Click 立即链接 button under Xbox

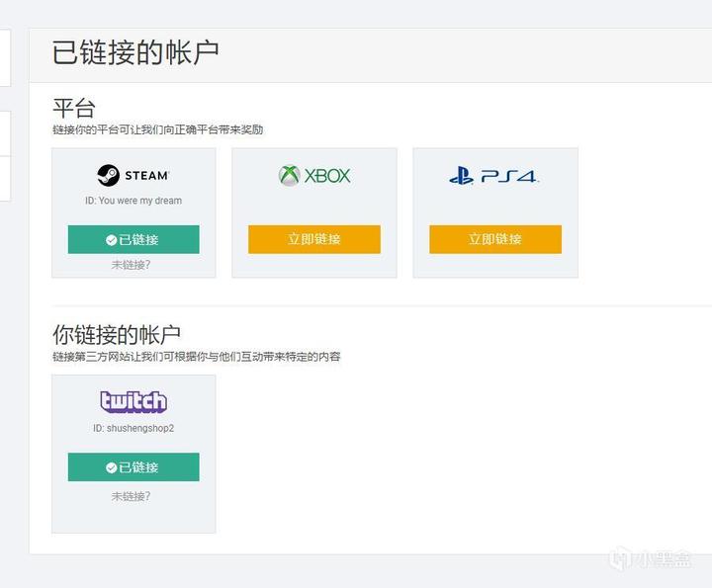[314, 239]
